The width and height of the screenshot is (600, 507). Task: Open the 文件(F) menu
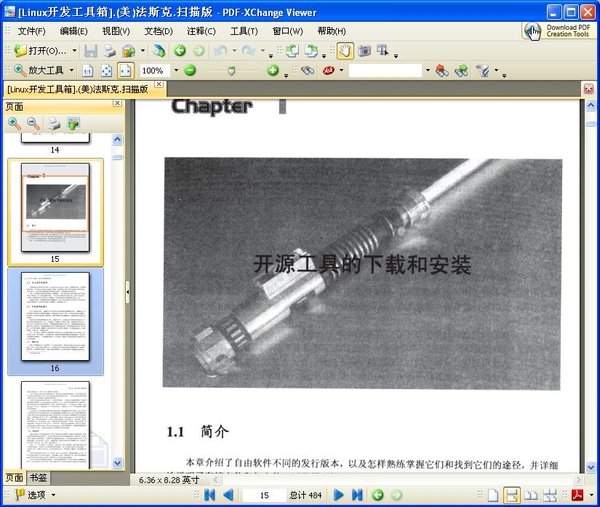coord(31,31)
